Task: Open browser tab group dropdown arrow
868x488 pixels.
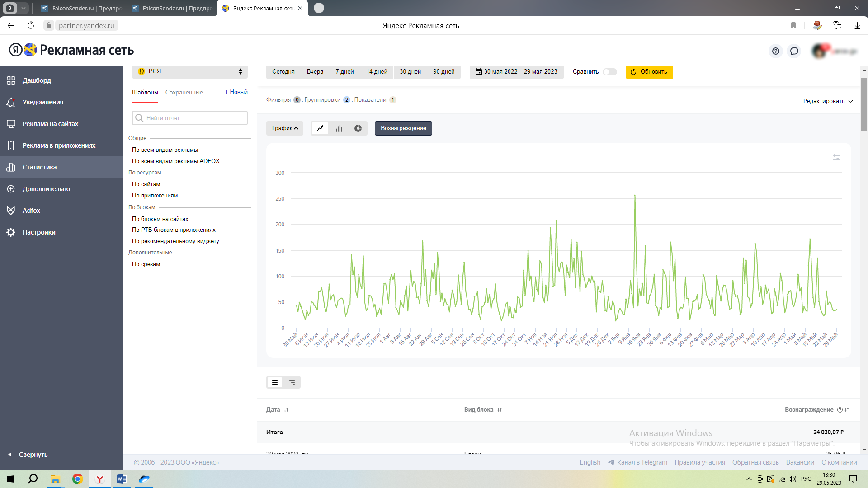Action: coord(23,8)
